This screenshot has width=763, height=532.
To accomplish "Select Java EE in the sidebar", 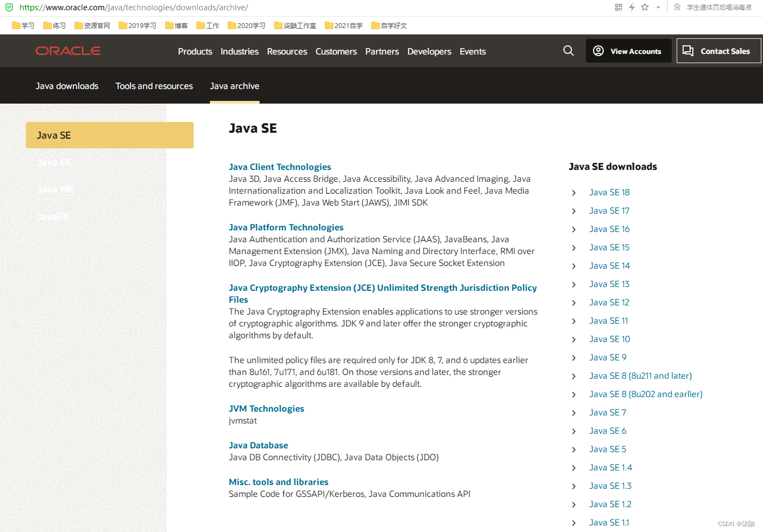I will click(54, 162).
